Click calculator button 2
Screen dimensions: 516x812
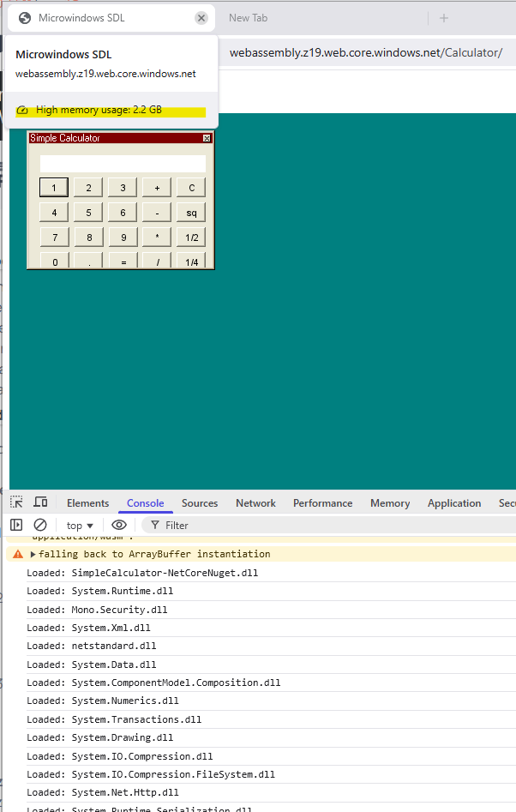[88, 188]
